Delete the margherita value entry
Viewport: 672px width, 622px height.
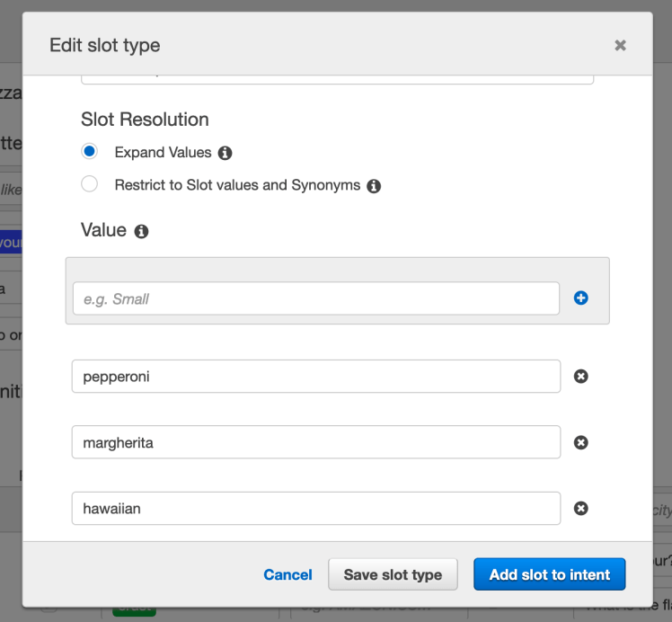(580, 442)
